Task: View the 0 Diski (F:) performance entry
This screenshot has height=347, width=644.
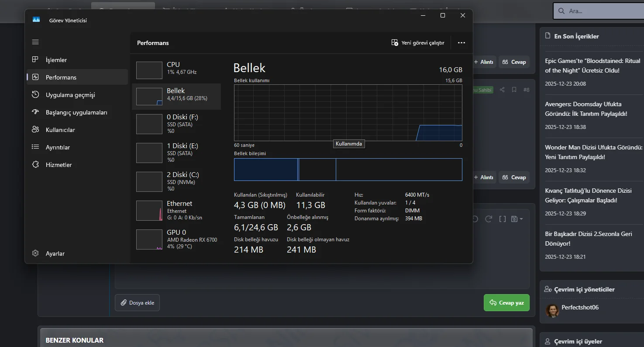Action: click(176, 124)
